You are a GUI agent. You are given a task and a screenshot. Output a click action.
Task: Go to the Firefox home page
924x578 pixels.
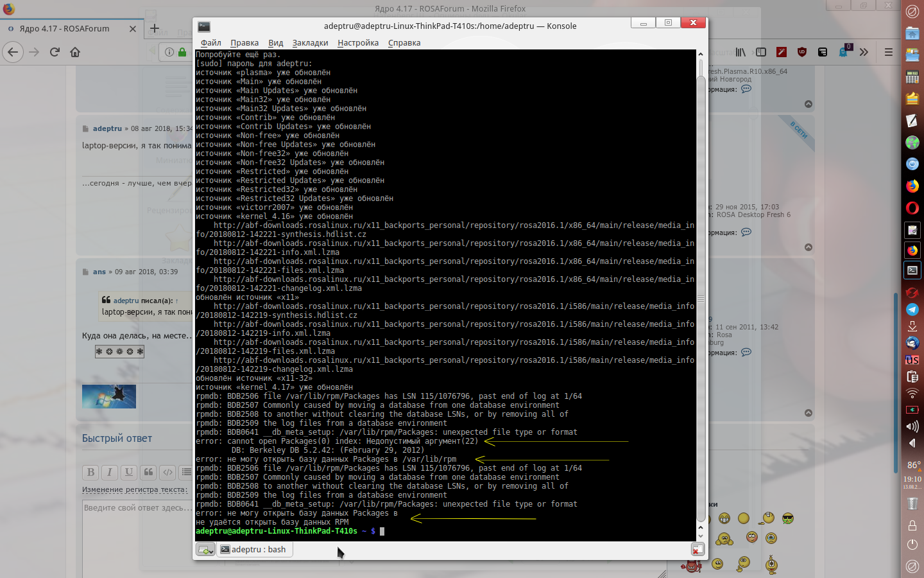pos(75,52)
